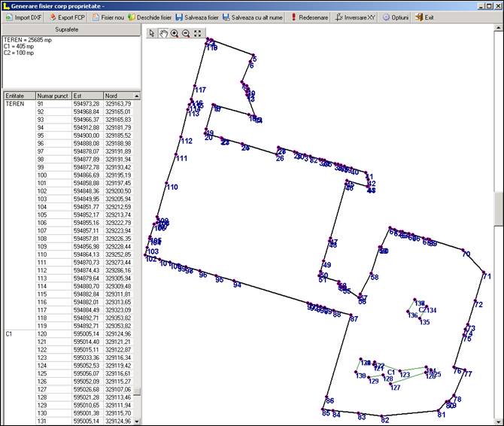Click the C2 = 100 mp line
Screen dimensions: 504x426
tap(19, 53)
